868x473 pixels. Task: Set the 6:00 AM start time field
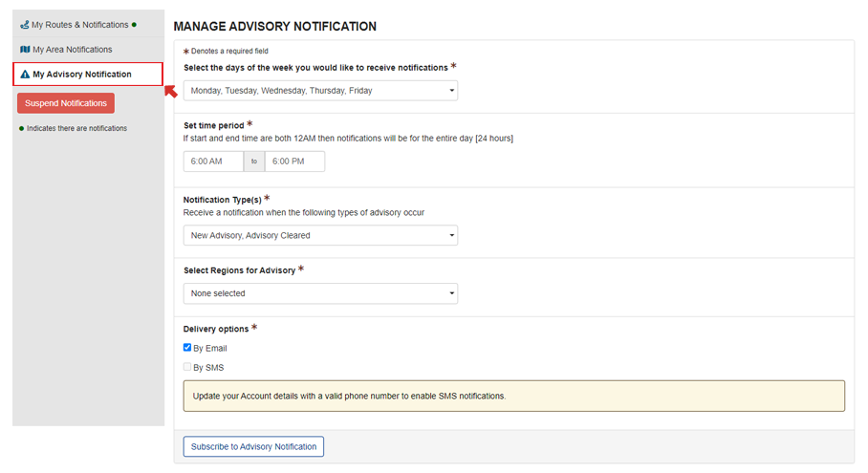[x=213, y=161]
